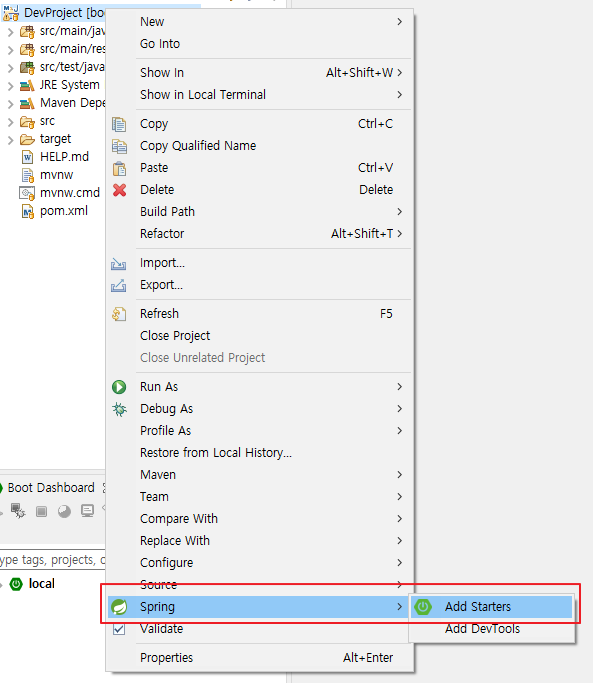
Task: Select Add DevTools in Spring submenu
Action: 491,629
